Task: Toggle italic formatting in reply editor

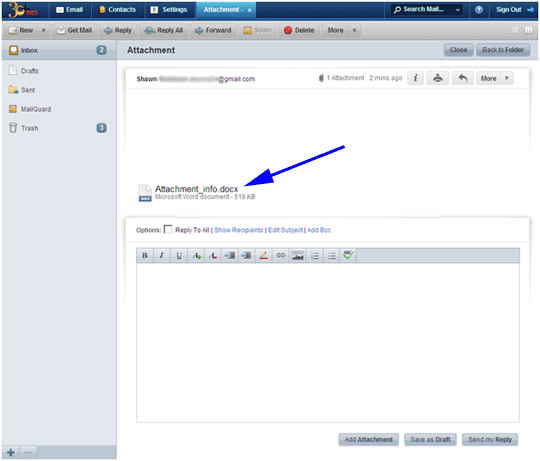Action: 162,256
